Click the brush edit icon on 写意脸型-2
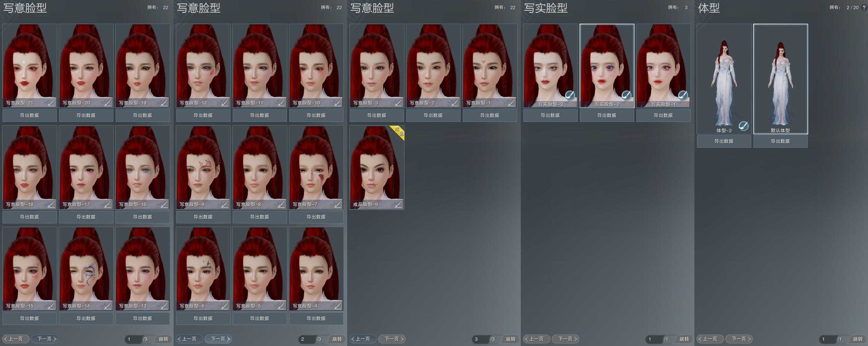 (x=455, y=102)
